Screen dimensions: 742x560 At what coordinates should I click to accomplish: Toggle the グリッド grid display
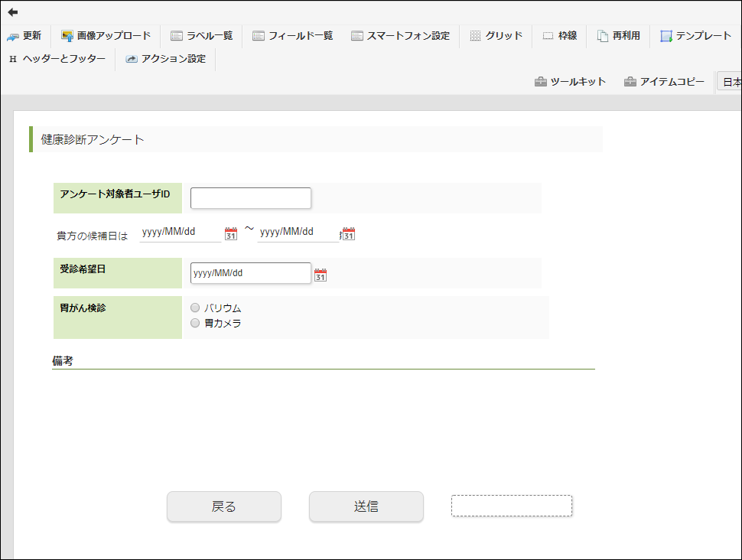coord(495,35)
